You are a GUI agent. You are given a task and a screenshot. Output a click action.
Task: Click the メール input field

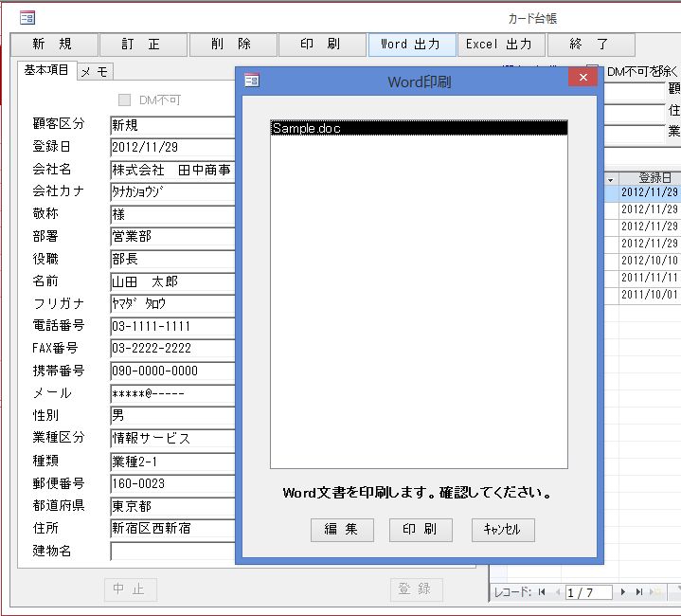[x=172, y=394]
